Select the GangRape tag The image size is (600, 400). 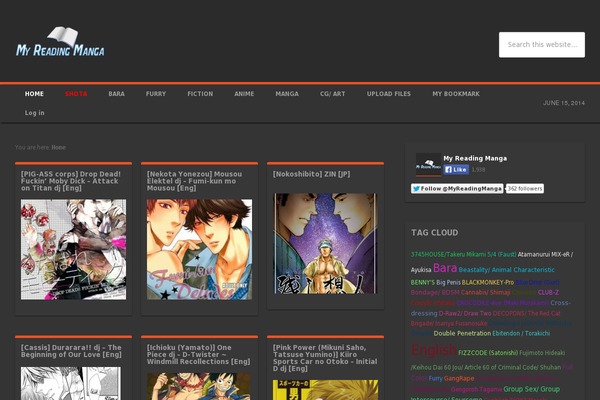point(459,379)
